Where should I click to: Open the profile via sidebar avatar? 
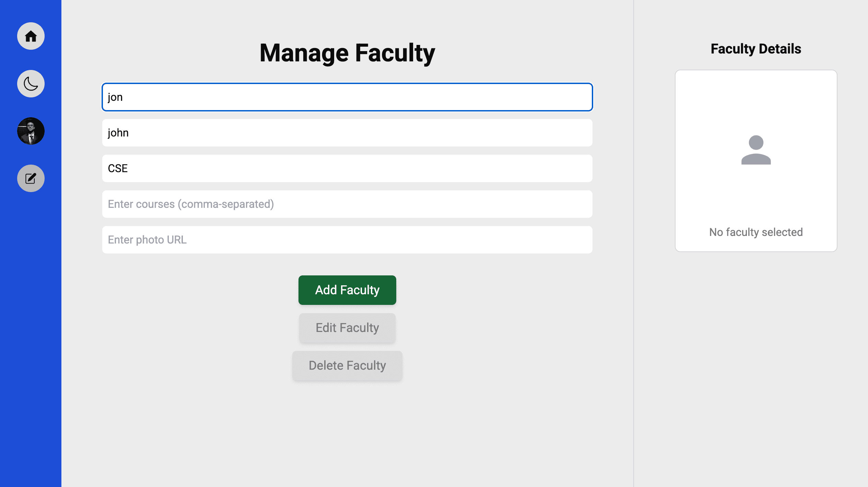[31, 131]
